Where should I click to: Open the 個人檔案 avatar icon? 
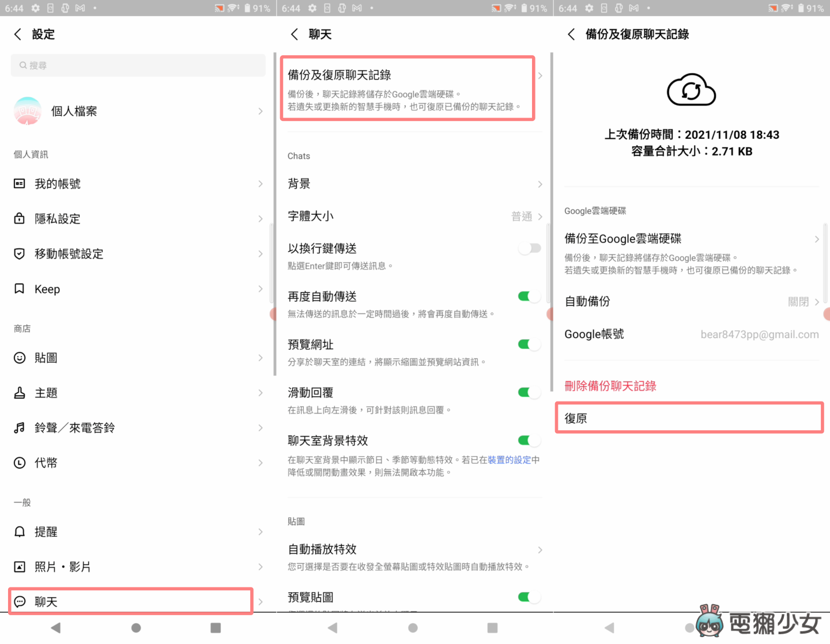[x=27, y=111]
